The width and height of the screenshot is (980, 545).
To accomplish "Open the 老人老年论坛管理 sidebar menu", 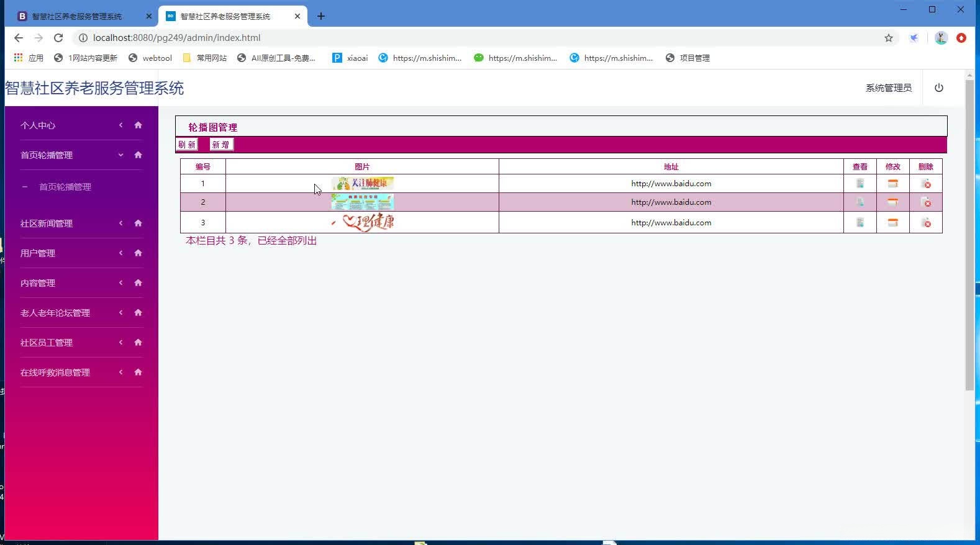I will point(55,313).
